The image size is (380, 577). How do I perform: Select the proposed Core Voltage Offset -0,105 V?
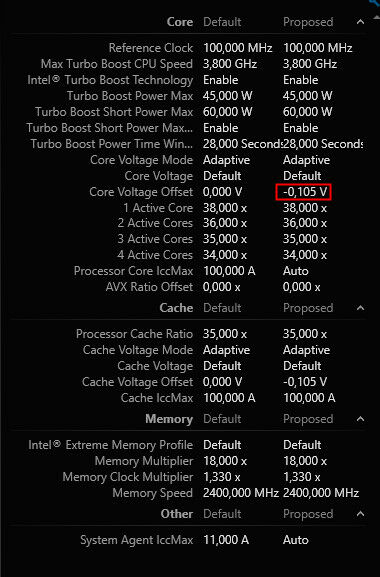[304, 192]
